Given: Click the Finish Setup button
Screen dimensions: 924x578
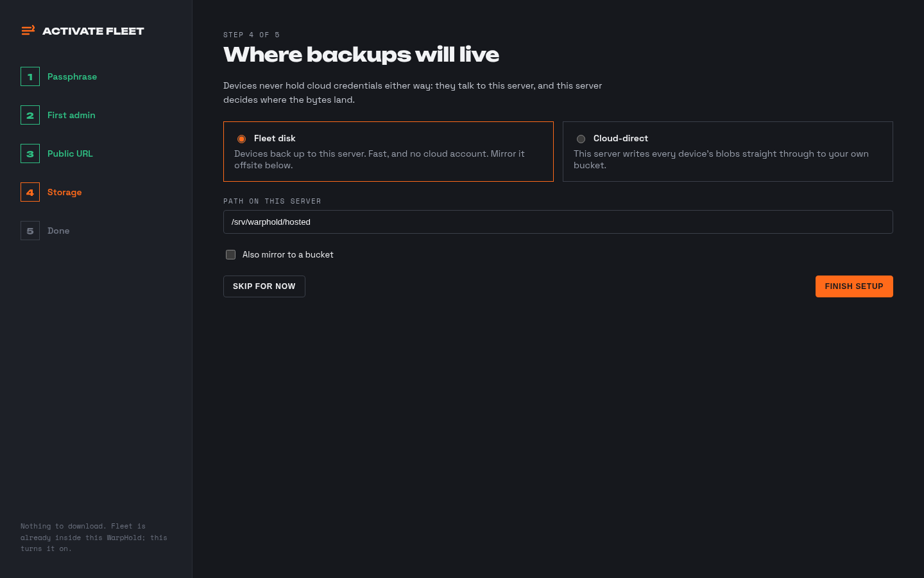Looking at the screenshot, I should [x=854, y=286].
